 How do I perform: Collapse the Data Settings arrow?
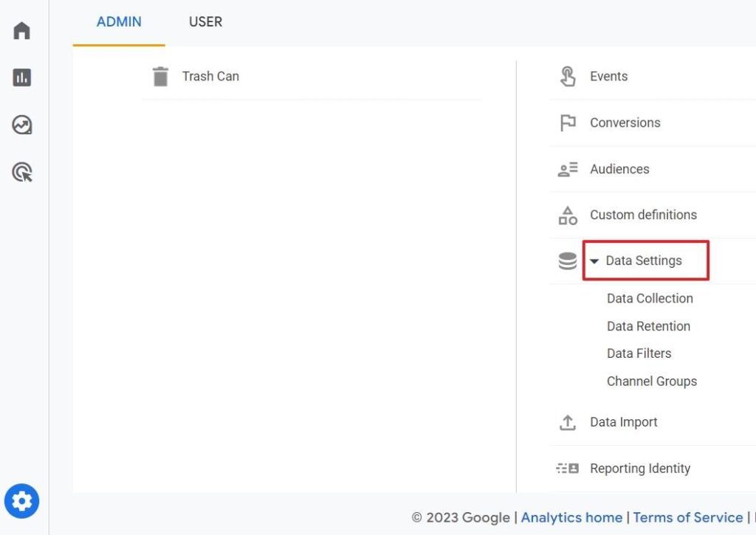pos(594,261)
